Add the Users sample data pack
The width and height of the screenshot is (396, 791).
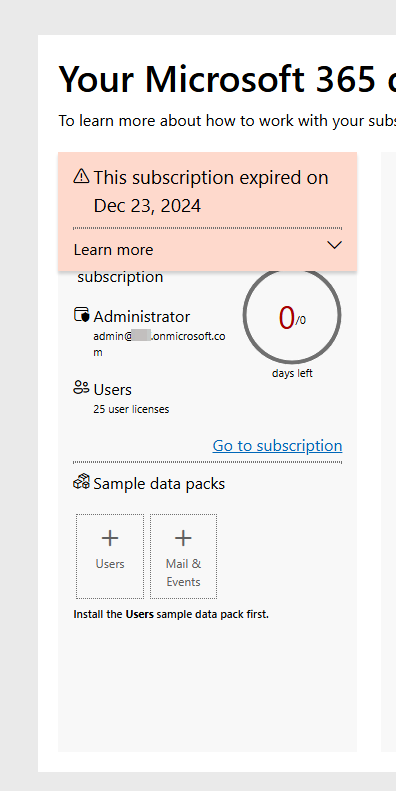click(110, 556)
